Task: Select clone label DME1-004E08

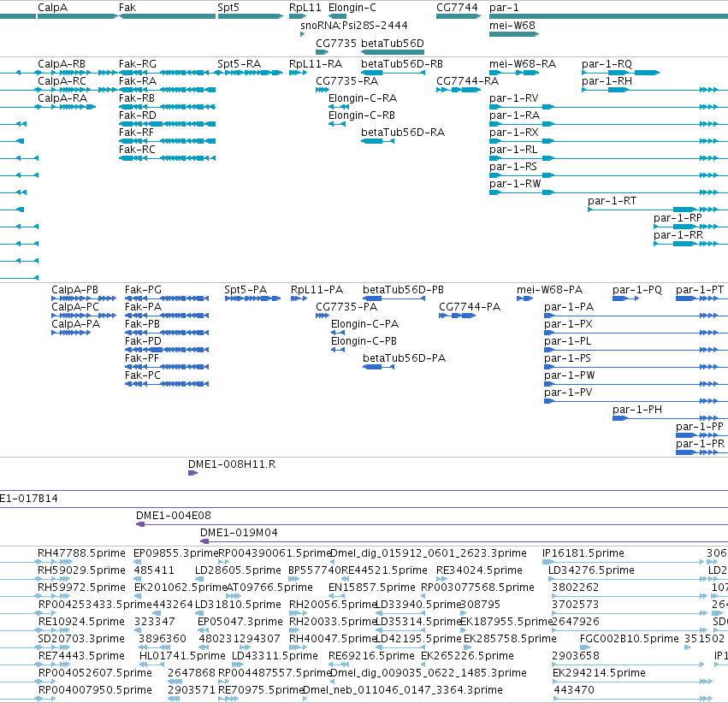Action: pos(173,515)
